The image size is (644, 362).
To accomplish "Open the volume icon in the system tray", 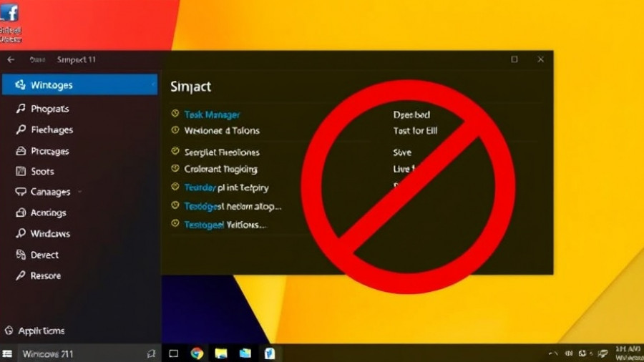I will tap(569, 353).
